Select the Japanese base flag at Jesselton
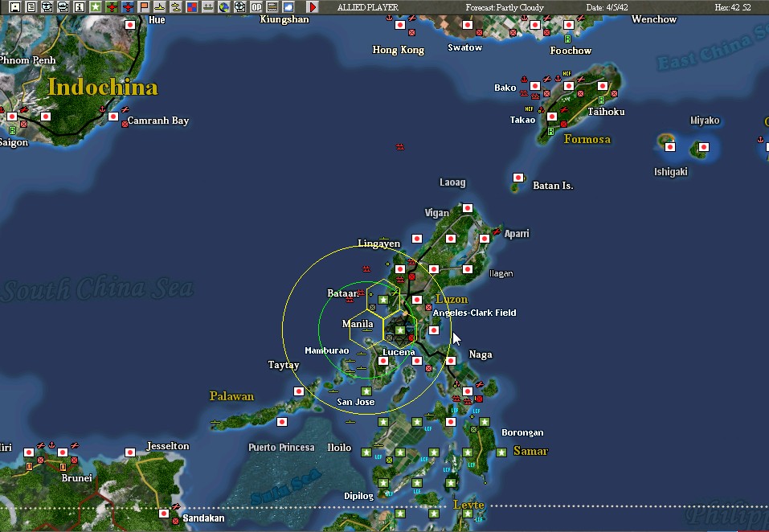This screenshot has height=532, width=769. point(130,452)
